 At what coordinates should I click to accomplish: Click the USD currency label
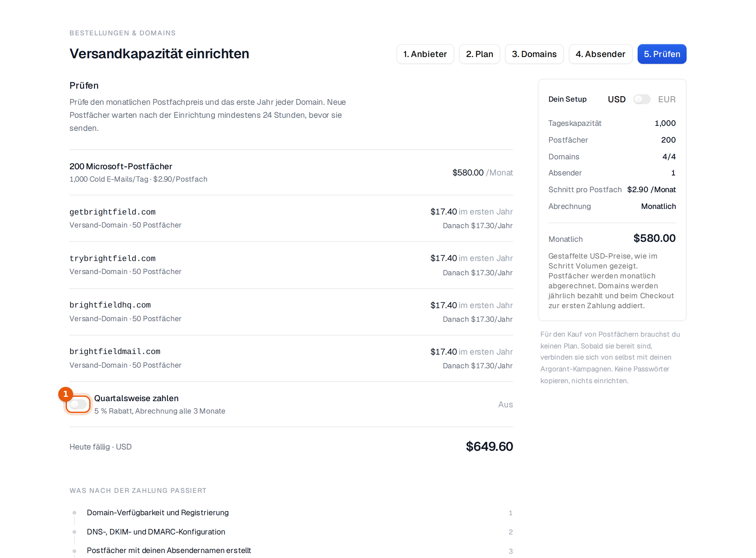[617, 99]
